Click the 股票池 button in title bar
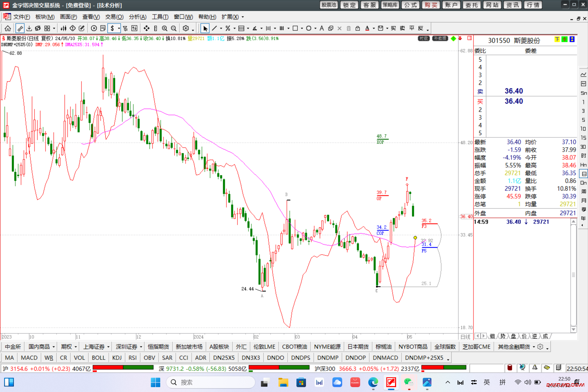This screenshot has height=392, width=588. [x=329, y=5]
